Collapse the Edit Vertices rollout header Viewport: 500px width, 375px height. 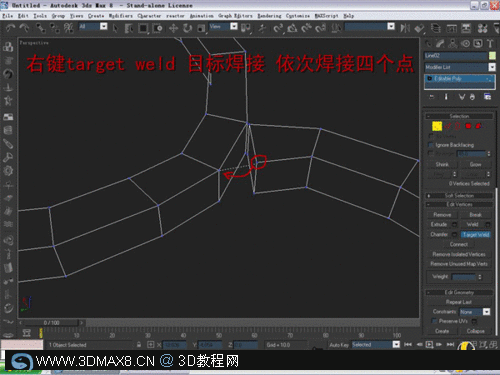click(x=459, y=204)
